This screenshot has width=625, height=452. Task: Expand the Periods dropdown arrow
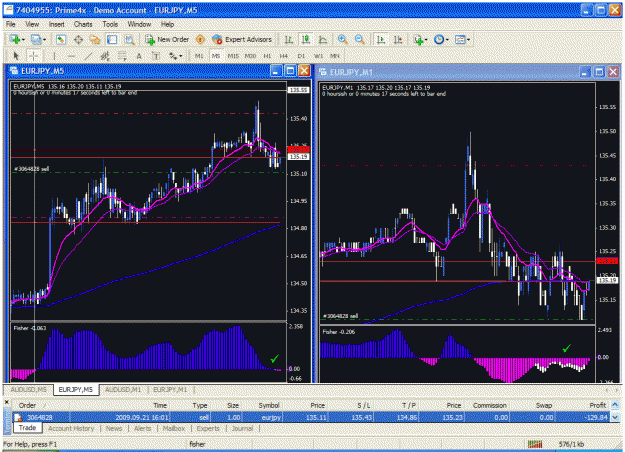point(447,39)
